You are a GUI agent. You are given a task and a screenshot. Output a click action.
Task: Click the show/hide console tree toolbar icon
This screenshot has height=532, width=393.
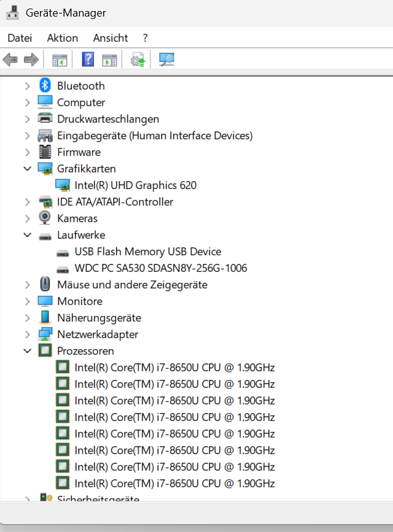tap(60, 60)
